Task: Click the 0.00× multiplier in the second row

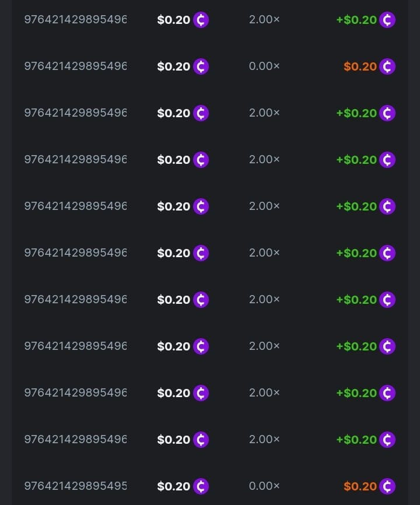Action: pos(264,66)
